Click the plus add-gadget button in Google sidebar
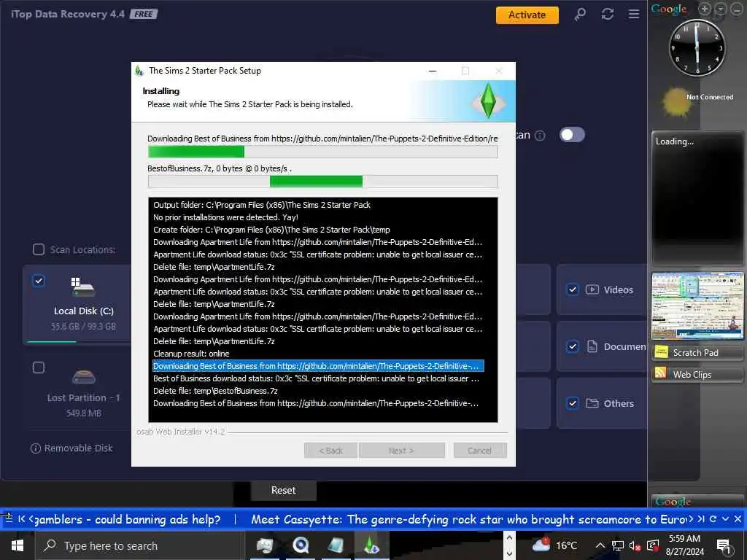 click(705, 9)
